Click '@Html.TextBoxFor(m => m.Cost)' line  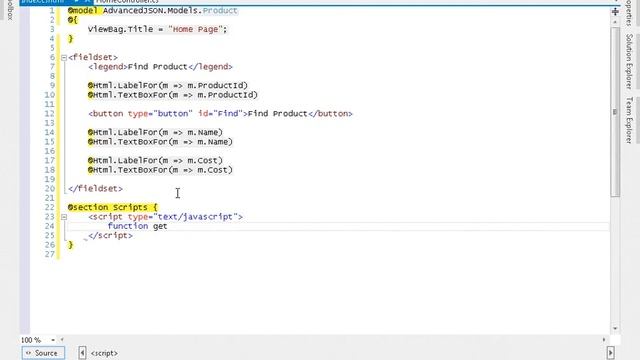coord(160,170)
